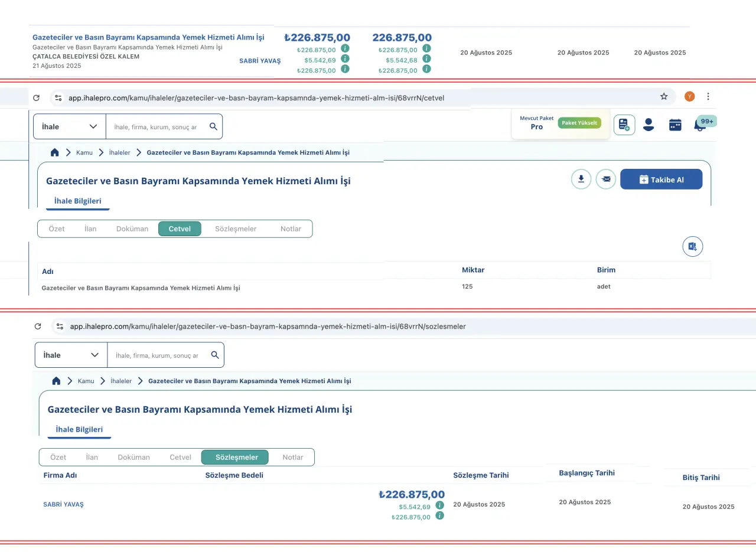The image size is (756, 552).
Task: Reload the page with the sozlesmeler URL
Action: pyautogui.click(x=38, y=326)
